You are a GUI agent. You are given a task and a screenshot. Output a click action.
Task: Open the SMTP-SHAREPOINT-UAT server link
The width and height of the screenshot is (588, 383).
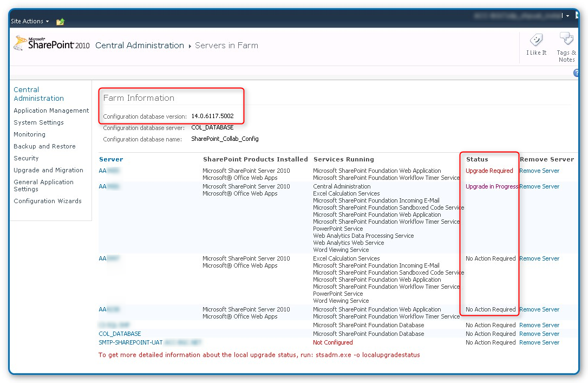[x=132, y=342]
